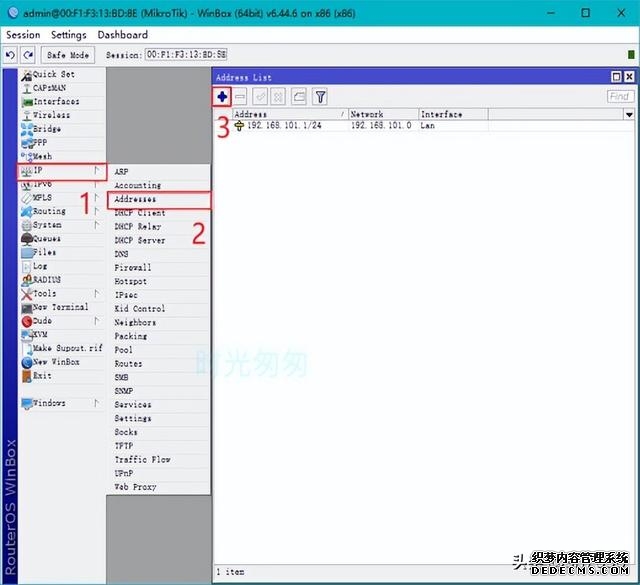Click the Find search field
This screenshot has width=640, height=585.
(620, 97)
